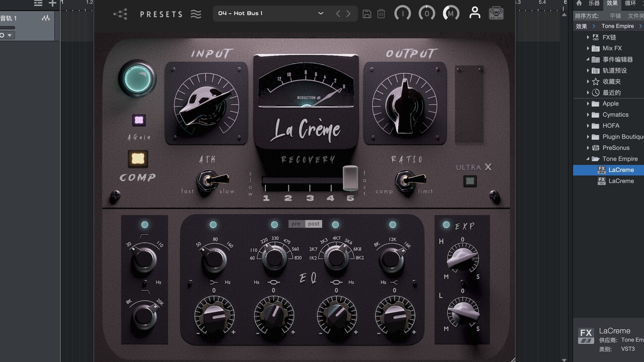Save the current preset with floppy icon

point(367,14)
